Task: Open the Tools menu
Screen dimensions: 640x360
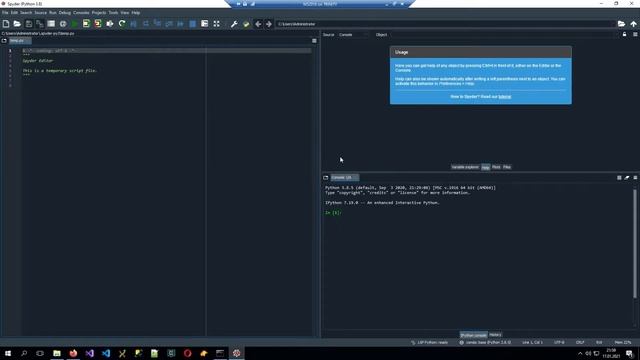Action: [x=113, y=13]
